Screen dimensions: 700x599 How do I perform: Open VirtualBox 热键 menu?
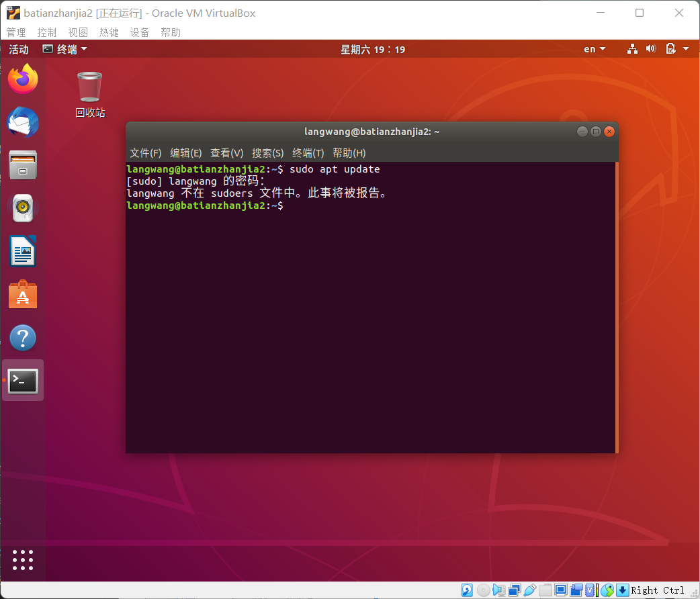pos(109,32)
